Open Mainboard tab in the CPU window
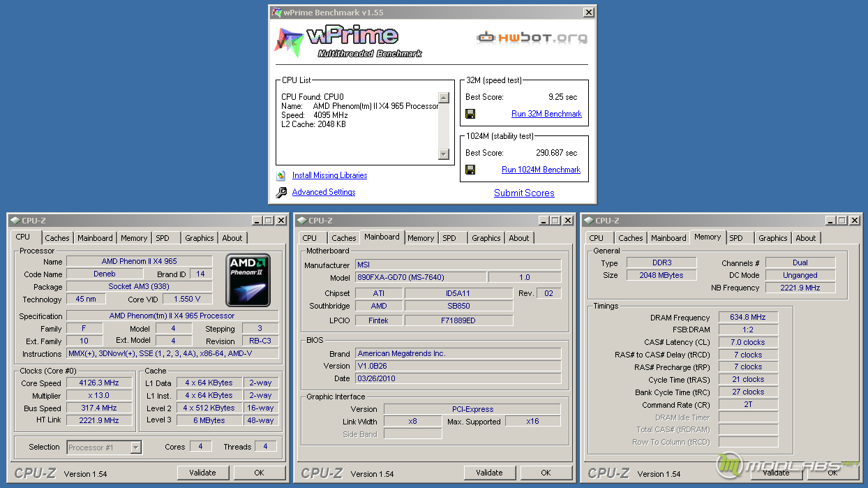This screenshot has width=868, height=488. [95, 238]
